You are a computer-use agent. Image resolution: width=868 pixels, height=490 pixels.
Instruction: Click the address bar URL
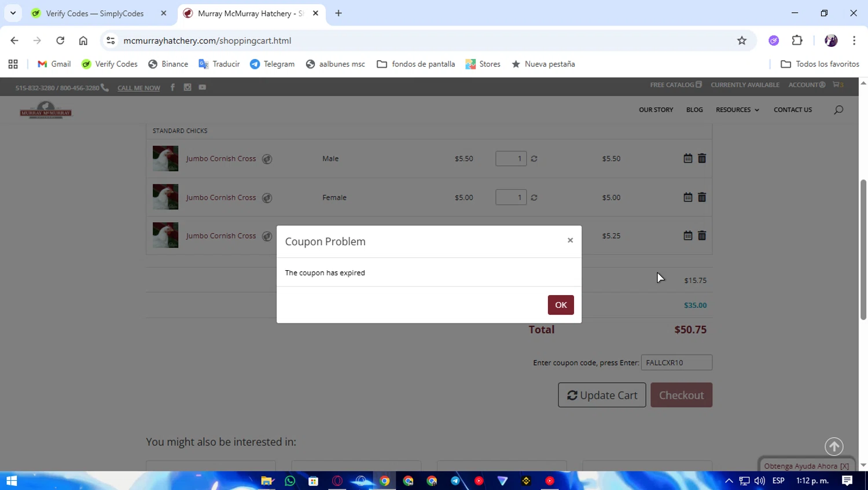coord(207,40)
